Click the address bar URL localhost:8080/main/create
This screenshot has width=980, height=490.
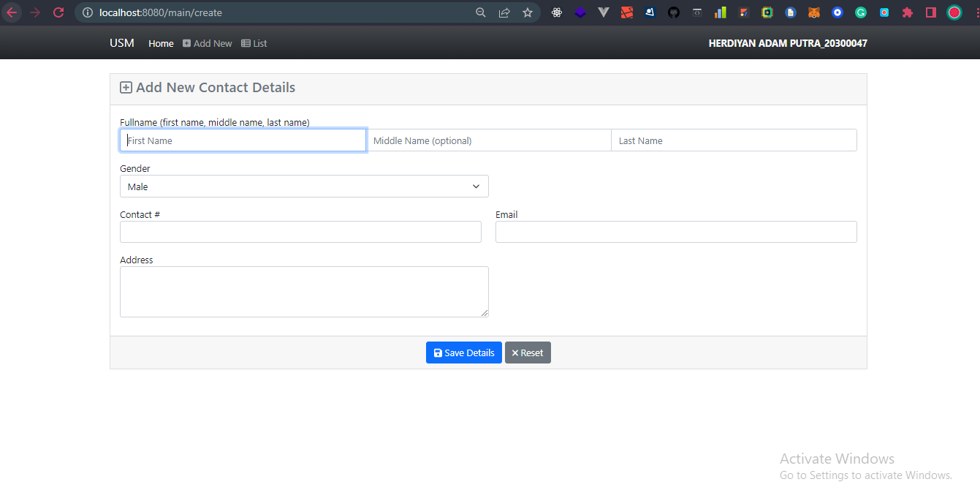(161, 12)
